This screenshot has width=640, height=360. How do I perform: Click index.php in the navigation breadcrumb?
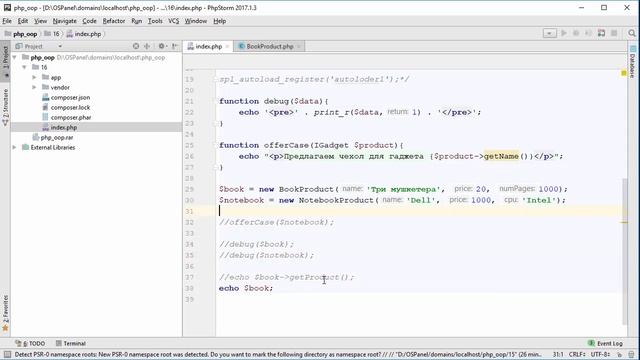[84, 34]
